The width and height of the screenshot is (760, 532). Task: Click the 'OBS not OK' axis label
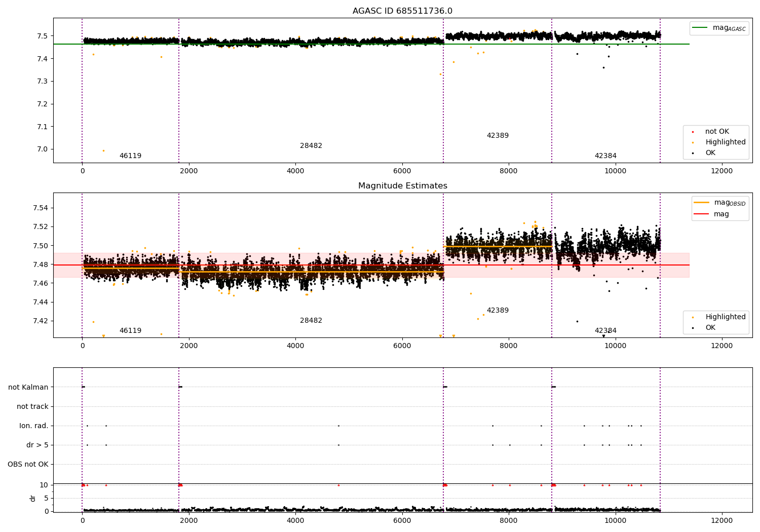28,465
